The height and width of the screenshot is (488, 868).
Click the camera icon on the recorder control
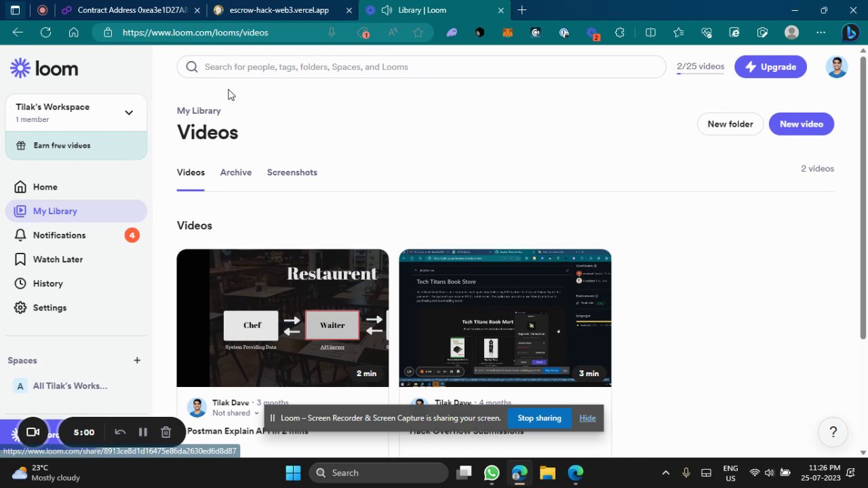33,432
